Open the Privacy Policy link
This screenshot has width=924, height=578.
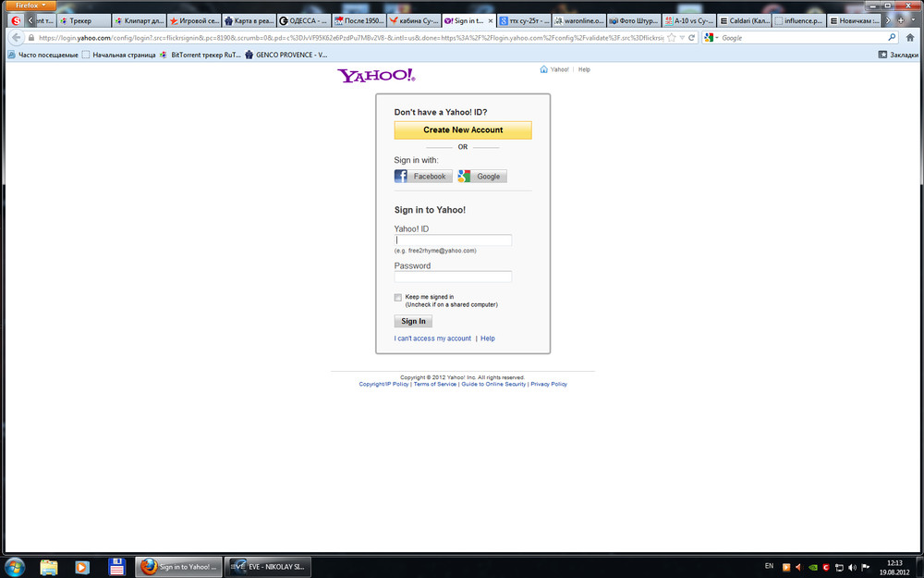[549, 384]
